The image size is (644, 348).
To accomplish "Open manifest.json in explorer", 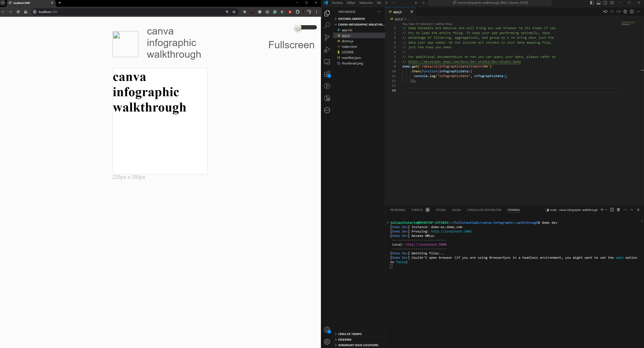I will [351, 58].
